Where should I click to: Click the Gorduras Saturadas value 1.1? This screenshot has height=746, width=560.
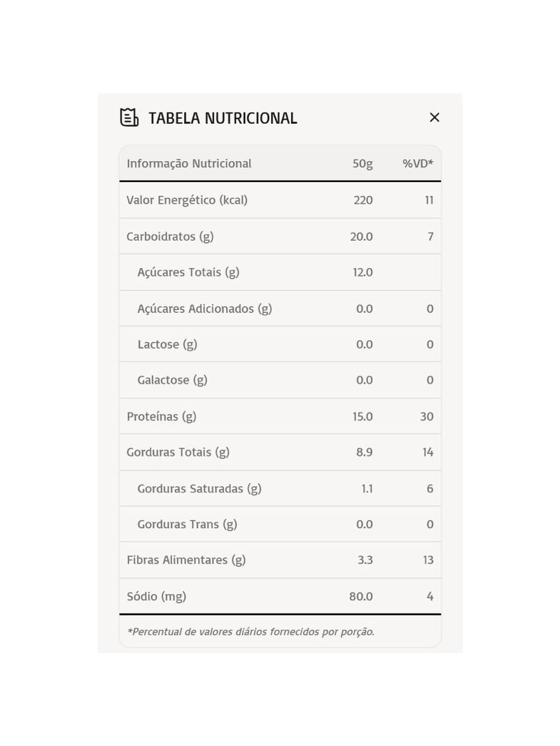(367, 488)
